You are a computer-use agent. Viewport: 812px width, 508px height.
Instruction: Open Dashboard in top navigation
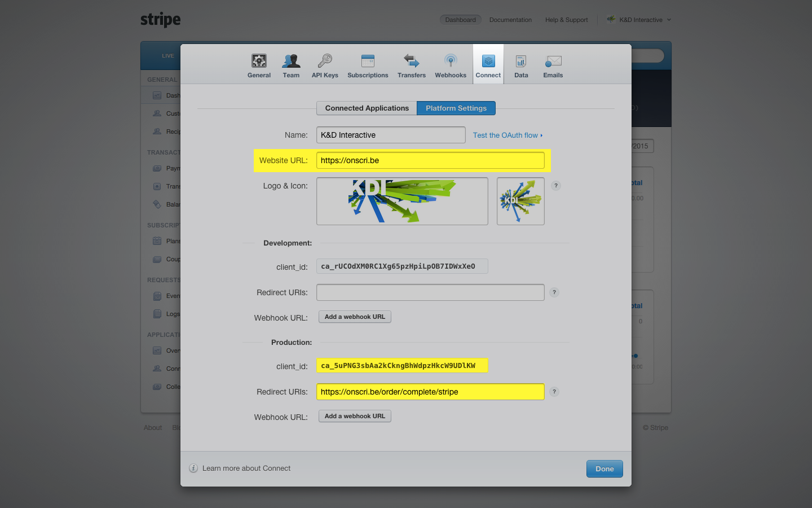[x=461, y=20]
